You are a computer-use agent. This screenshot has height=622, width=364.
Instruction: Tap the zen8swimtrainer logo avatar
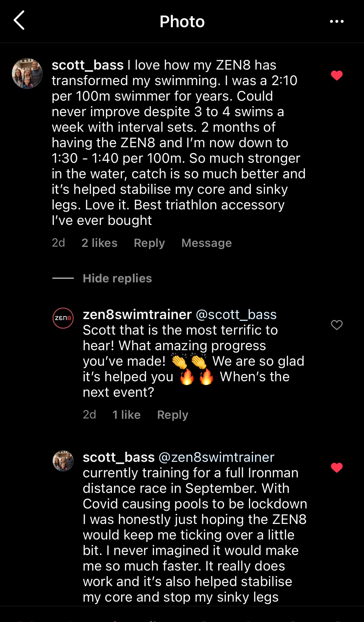tap(63, 318)
